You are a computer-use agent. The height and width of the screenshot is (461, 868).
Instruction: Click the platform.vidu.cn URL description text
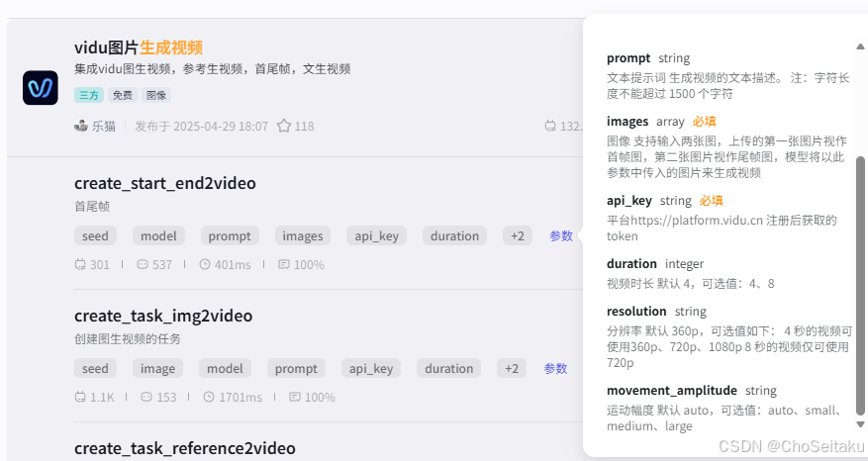coord(722,228)
